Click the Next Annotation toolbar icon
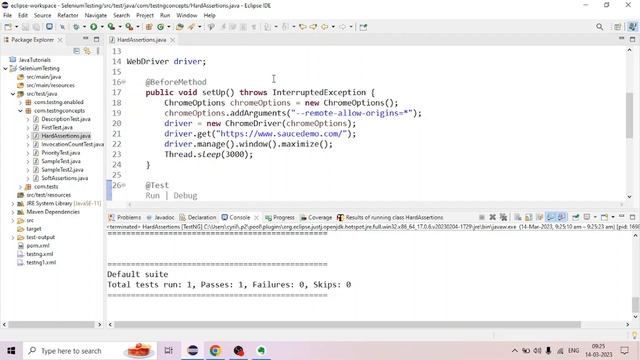640x360 pixels. point(267,27)
